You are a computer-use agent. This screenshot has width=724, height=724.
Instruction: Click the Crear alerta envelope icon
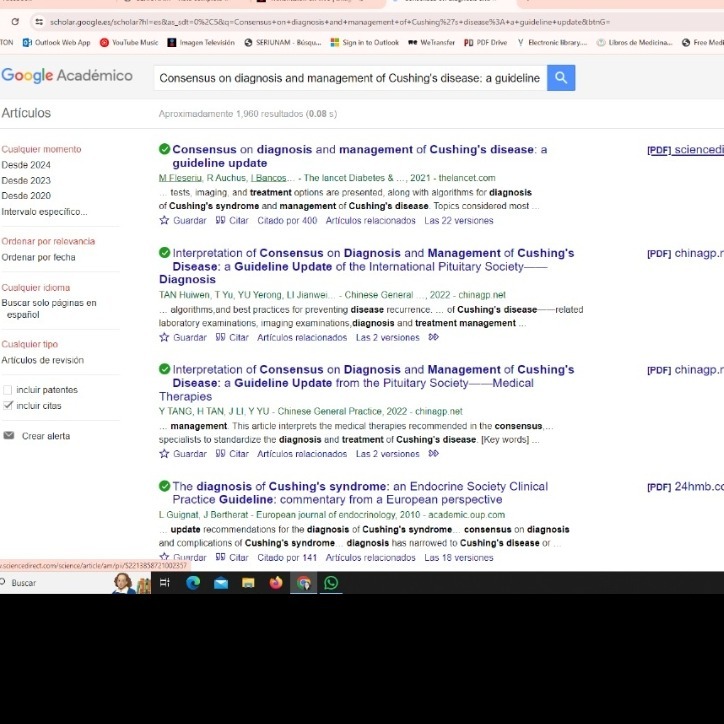(x=9, y=435)
